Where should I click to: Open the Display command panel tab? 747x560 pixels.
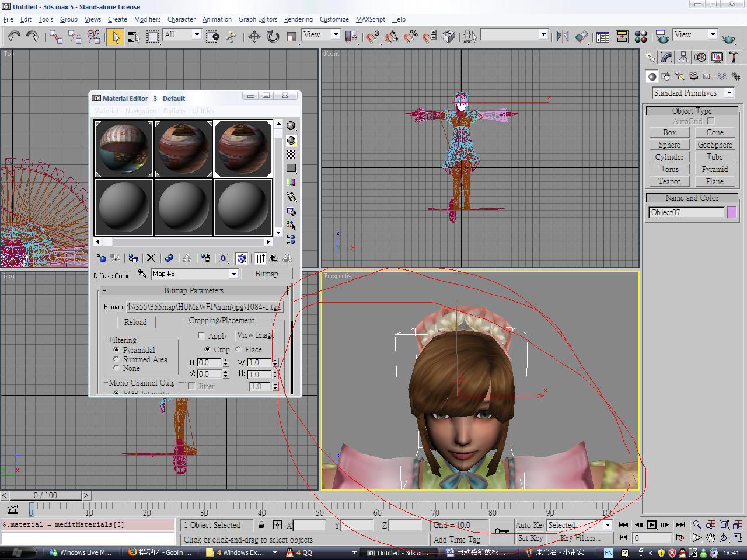tap(717, 57)
